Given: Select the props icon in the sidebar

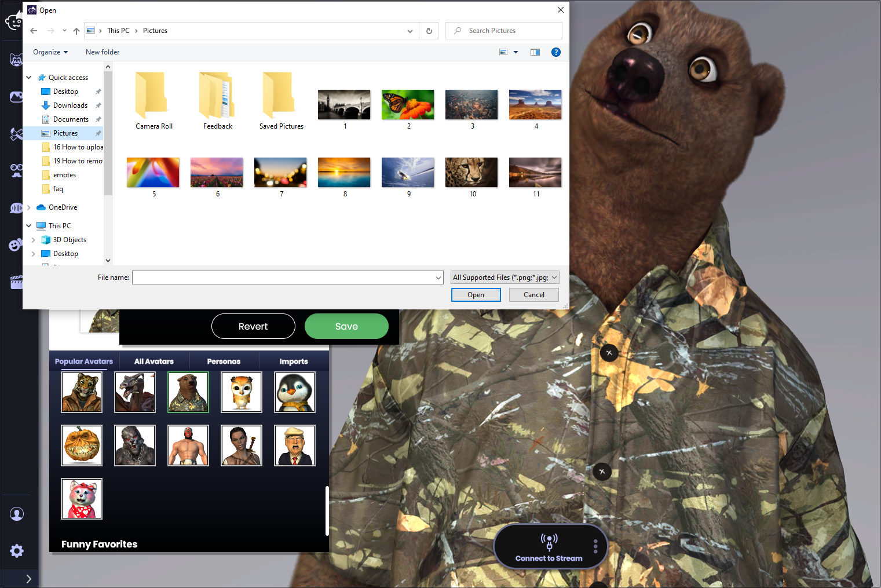Looking at the screenshot, I should [x=16, y=133].
